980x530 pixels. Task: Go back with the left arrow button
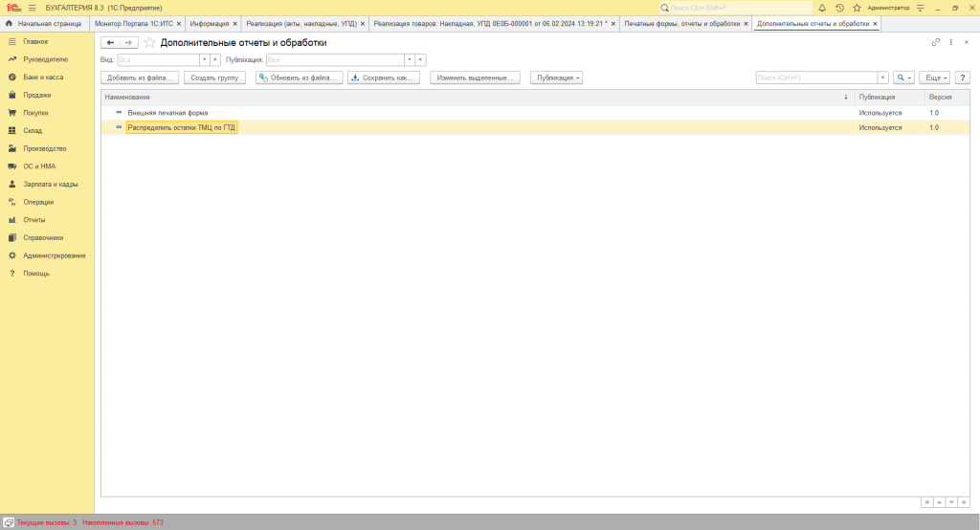(110, 42)
